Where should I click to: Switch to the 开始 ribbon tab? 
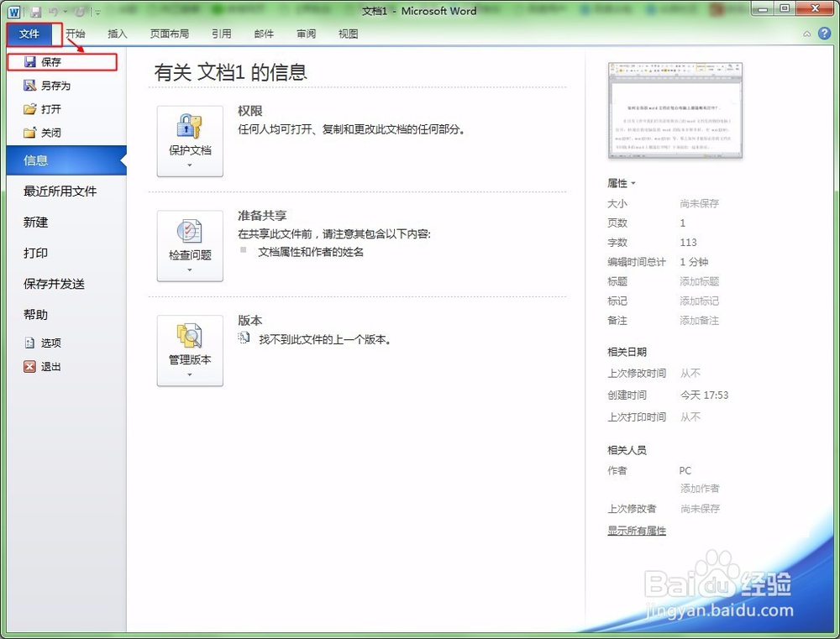click(76, 34)
